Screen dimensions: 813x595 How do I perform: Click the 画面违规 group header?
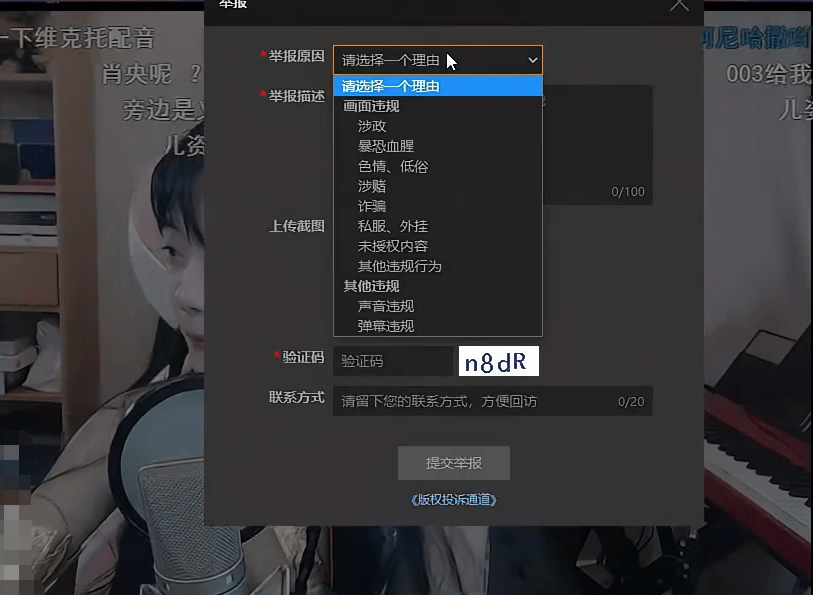pyautogui.click(x=371, y=106)
